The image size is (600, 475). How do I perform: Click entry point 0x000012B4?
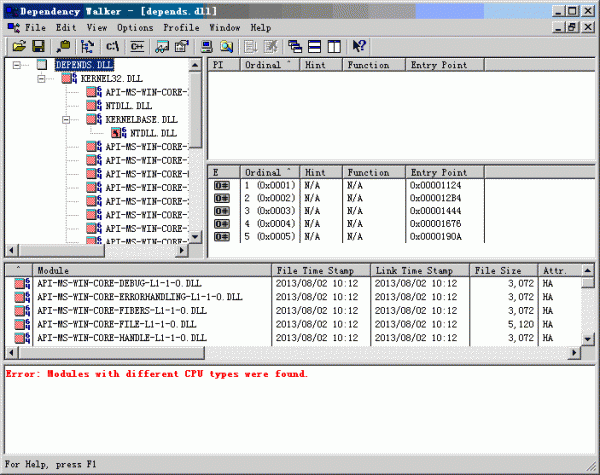coord(435,198)
